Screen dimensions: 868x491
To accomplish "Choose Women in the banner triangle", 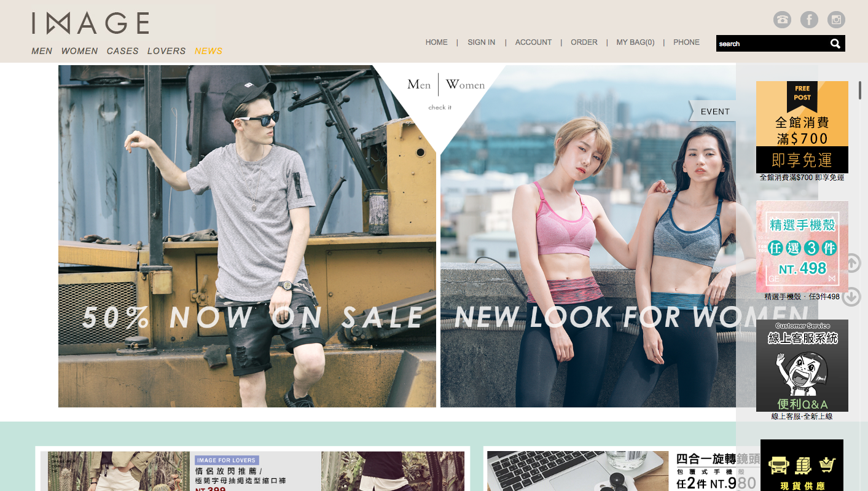I will tap(465, 85).
